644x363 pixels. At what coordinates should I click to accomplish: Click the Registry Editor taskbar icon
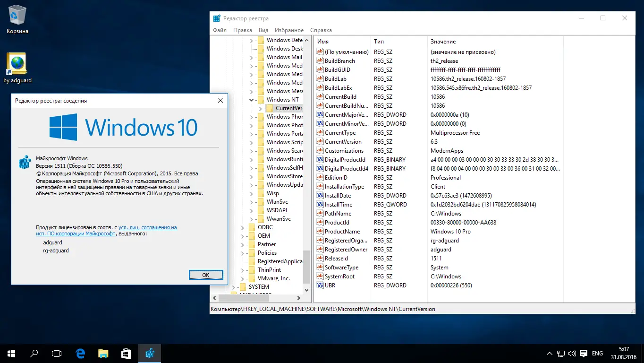pyautogui.click(x=150, y=353)
